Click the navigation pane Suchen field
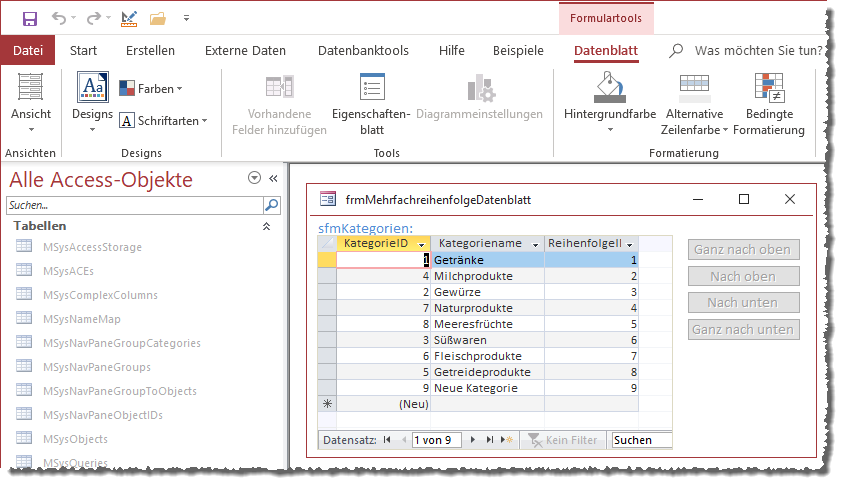The height and width of the screenshot is (485, 845). point(135,205)
